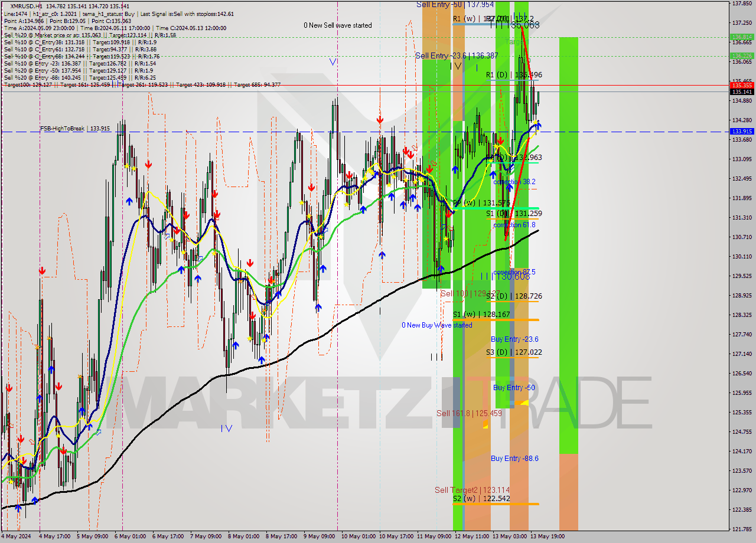Image resolution: width=756 pixels, height=543 pixels.
Task: Click the '12 May 11:00' time axis label
Action: click(472, 537)
